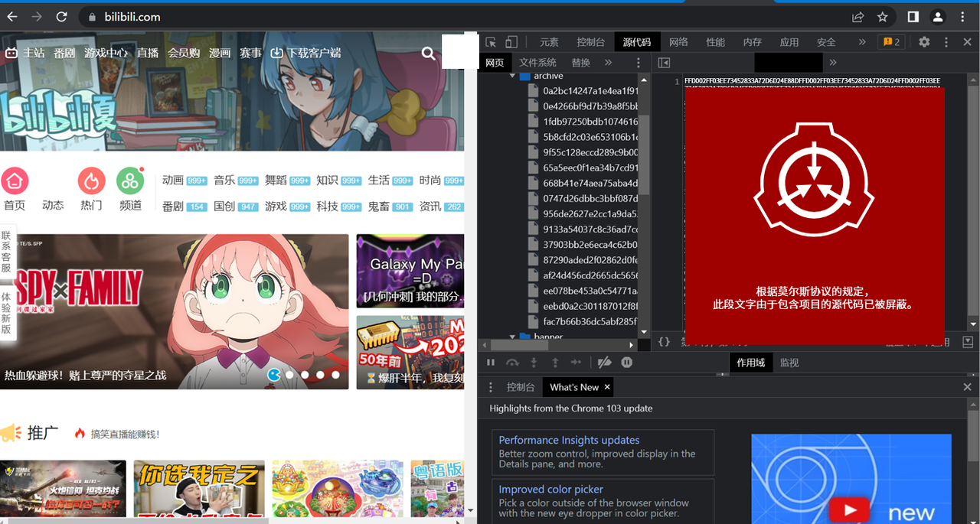This screenshot has width=980, height=524.
Task: Open the DevTools settings gear
Action: (924, 42)
